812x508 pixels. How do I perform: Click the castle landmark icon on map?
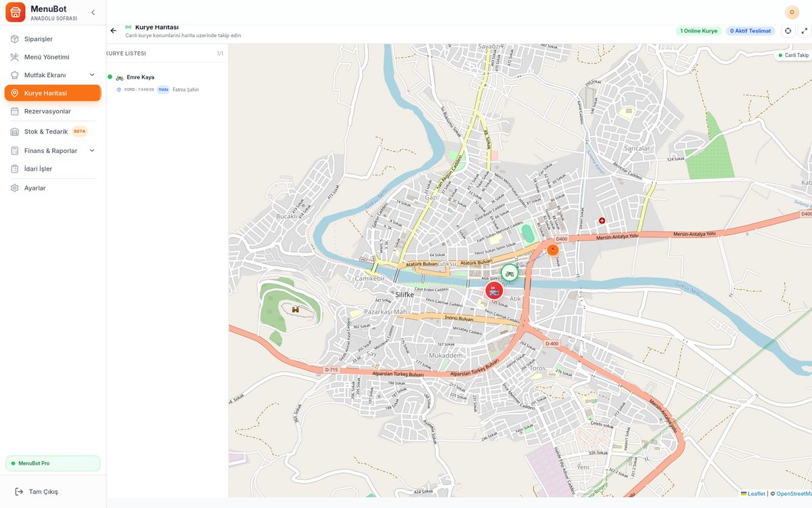[295, 309]
